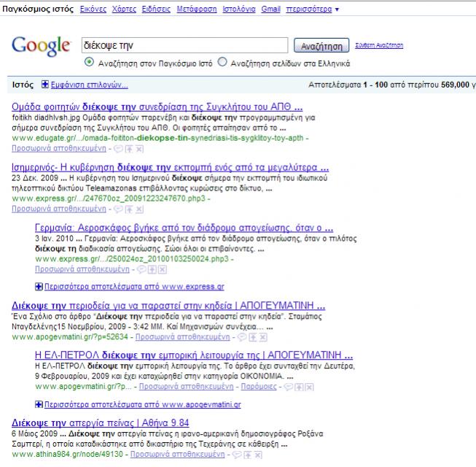
Task: Add comment on the Αθήνα 9.84 result
Action: click(x=237, y=455)
